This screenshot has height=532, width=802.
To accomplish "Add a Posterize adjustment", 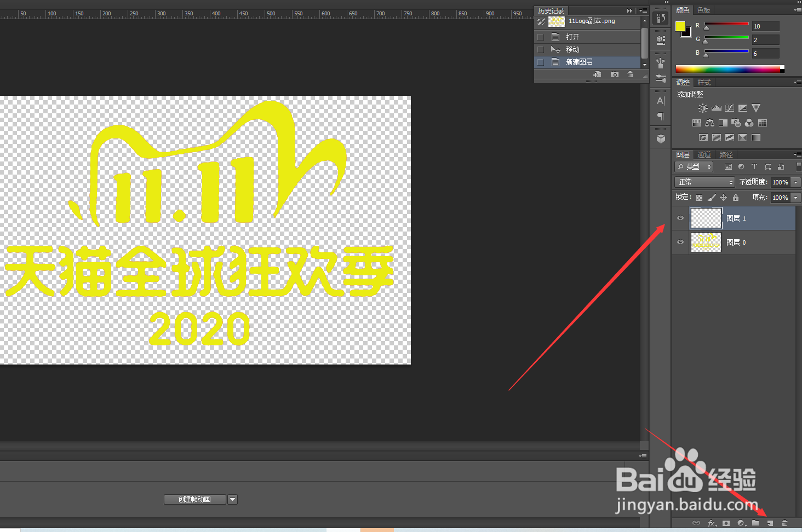I will coord(716,138).
